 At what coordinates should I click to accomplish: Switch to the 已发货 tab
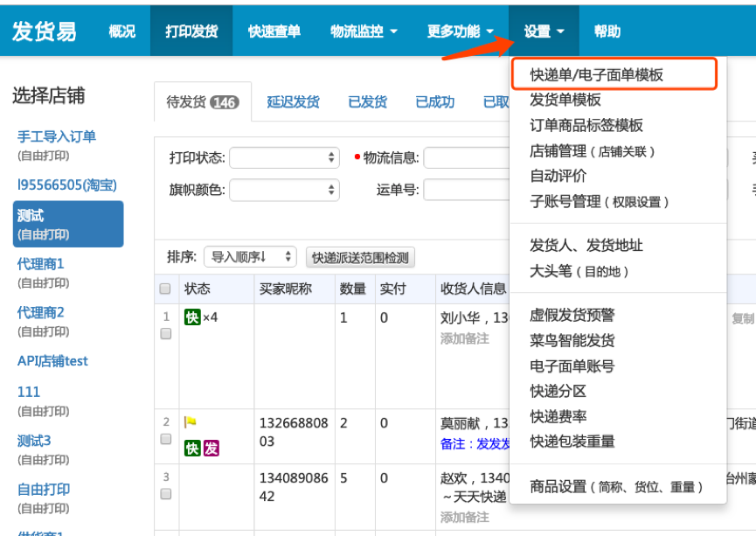(x=368, y=101)
